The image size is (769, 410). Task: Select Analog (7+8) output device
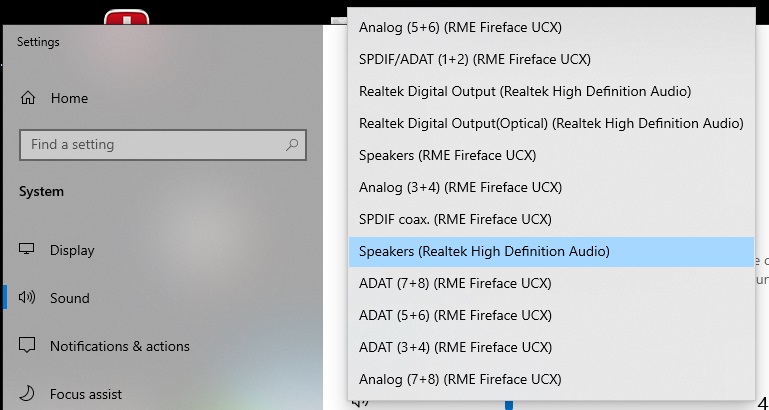(460, 379)
